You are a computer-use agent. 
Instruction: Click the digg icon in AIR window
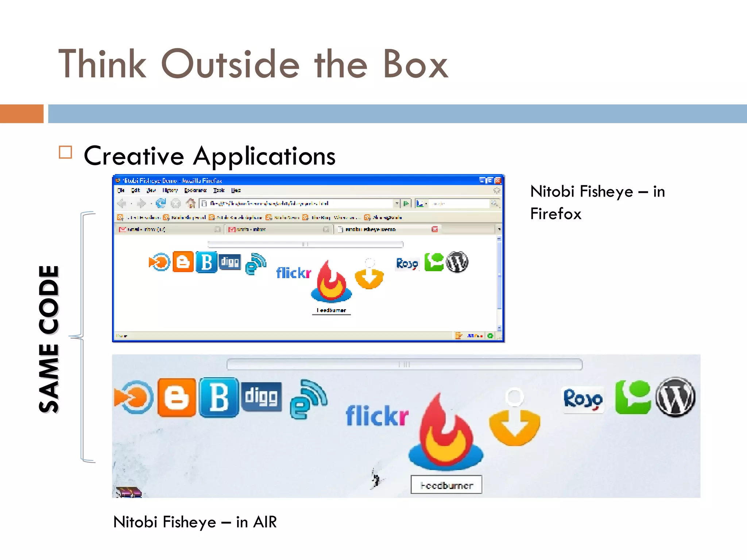pyautogui.click(x=262, y=397)
